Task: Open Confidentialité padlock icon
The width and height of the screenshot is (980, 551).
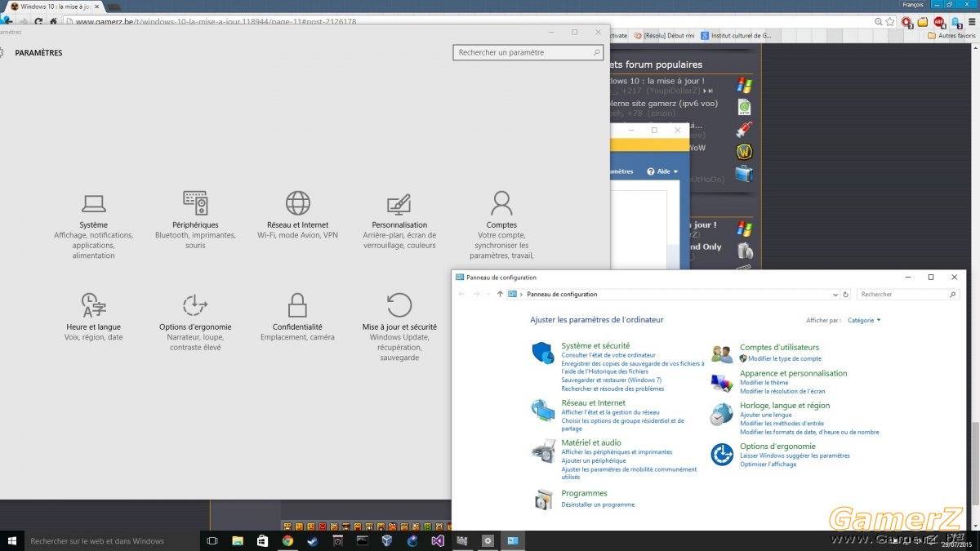Action: point(297,304)
